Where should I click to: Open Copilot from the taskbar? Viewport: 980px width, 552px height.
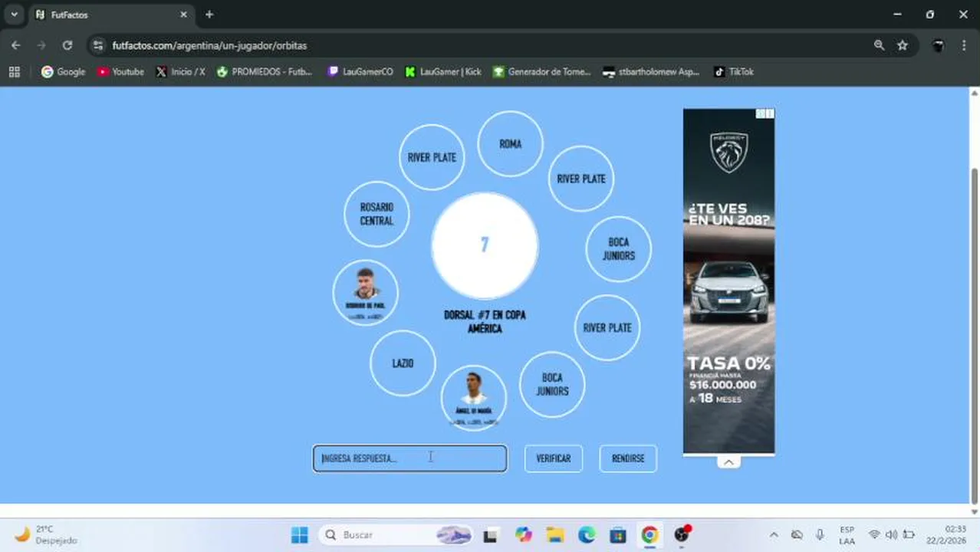(524, 534)
